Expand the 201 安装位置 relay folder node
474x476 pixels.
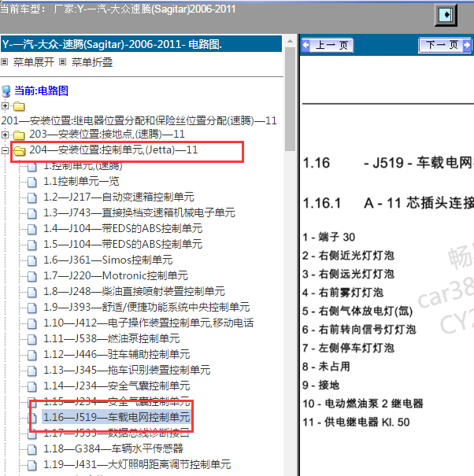[x=5, y=105]
